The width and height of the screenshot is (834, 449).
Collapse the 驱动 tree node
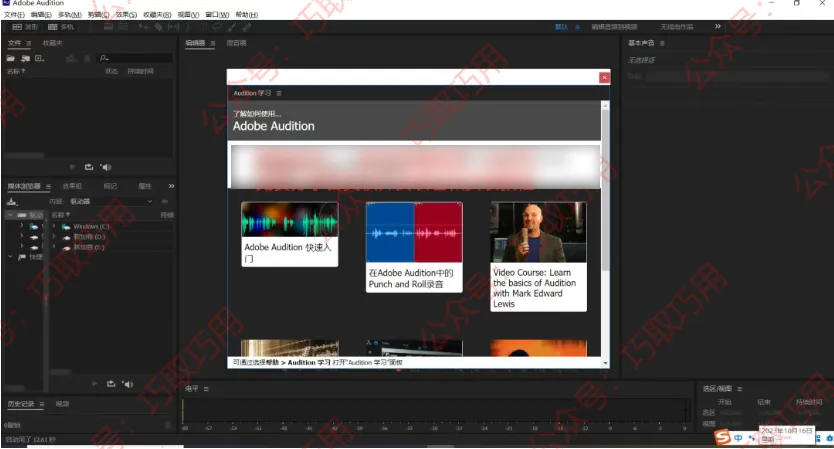[10, 215]
